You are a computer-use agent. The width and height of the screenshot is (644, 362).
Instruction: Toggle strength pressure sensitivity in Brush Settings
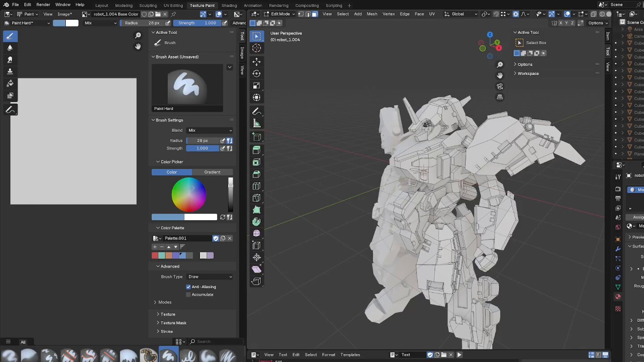click(x=223, y=148)
